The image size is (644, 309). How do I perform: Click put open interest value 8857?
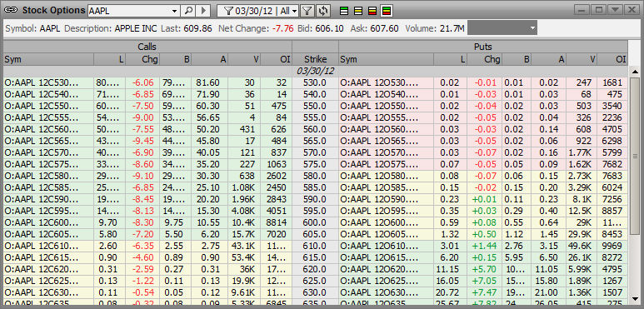(x=612, y=212)
